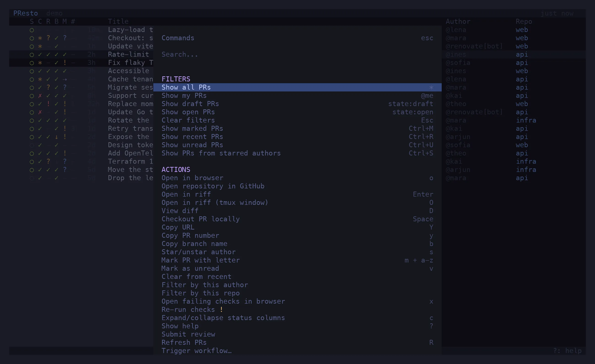Viewport: 595px width, 364px height.
Task: Click the infra repo on Rotate the row
Action: (x=526, y=120)
